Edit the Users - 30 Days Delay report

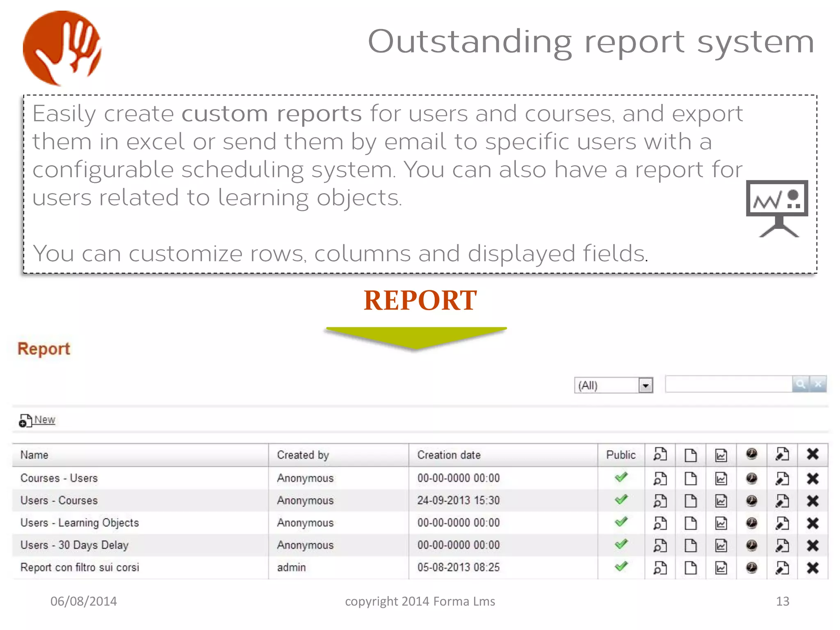tap(782, 546)
